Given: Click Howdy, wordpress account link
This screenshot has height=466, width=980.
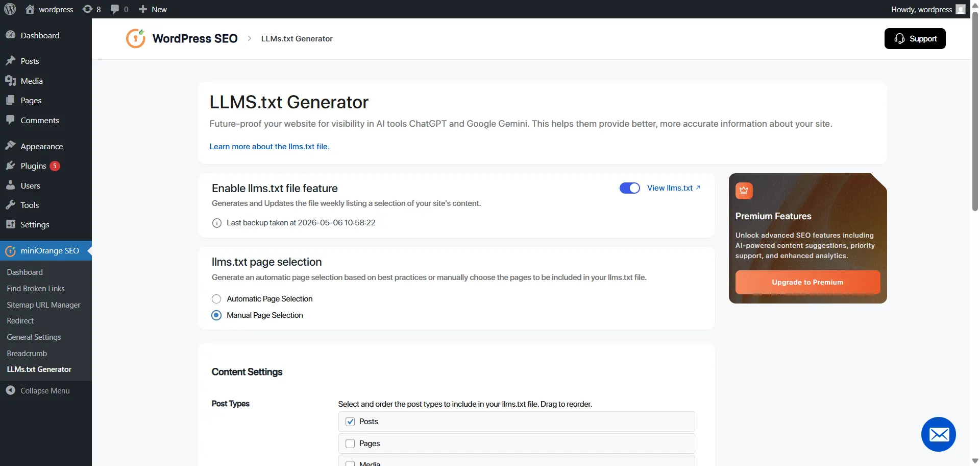Looking at the screenshot, I should 921,9.
